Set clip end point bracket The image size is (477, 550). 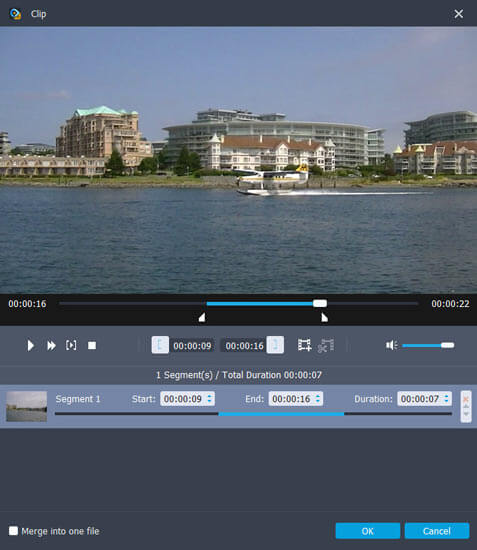tap(275, 345)
